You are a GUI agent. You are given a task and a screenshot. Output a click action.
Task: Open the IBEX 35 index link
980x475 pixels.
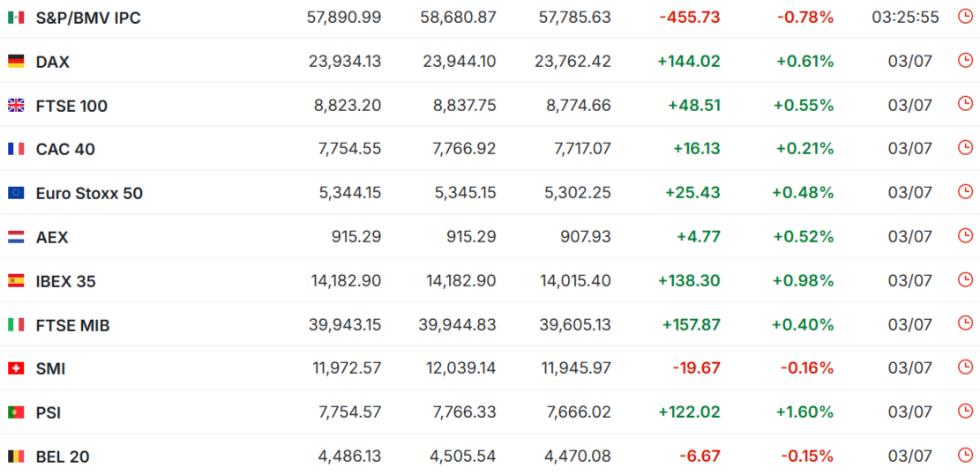[65, 281]
